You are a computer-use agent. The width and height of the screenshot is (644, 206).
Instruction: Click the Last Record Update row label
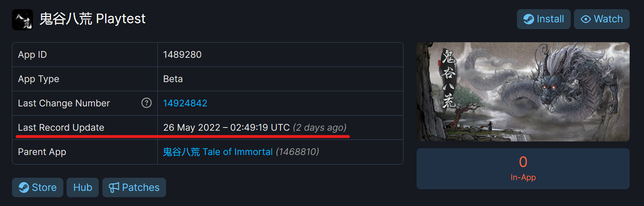tap(61, 127)
